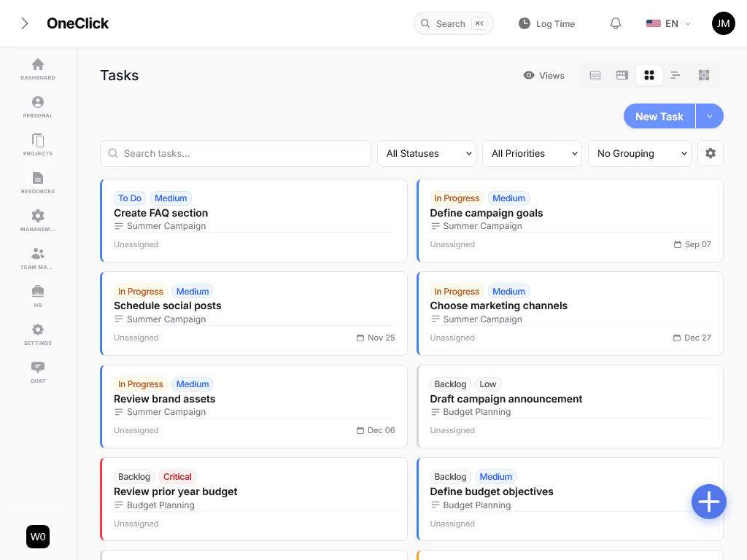
Task: Open the All Priorities filter
Action: coord(532,153)
